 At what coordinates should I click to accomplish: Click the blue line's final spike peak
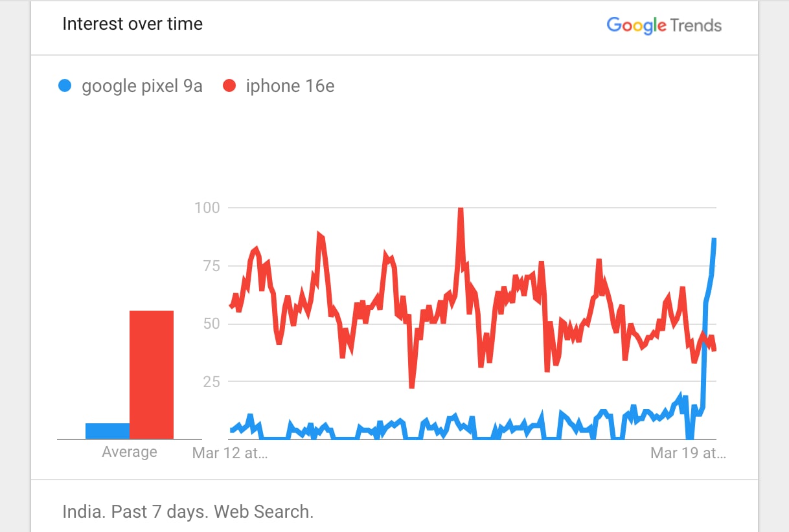714,240
